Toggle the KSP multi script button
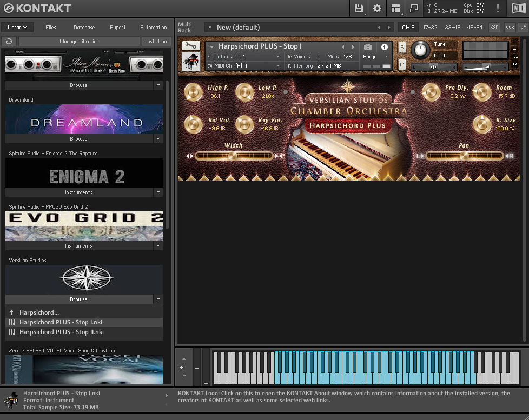The image size is (529, 420). click(494, 28)
